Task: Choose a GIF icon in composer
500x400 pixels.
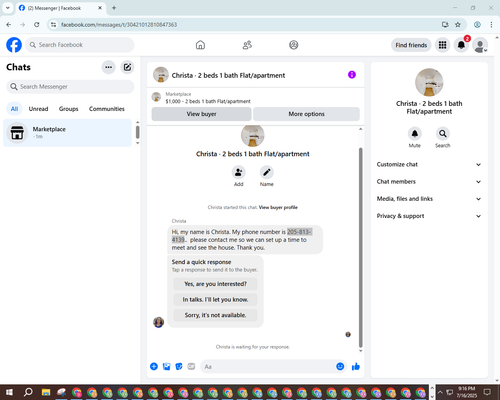Action: [x=191, y=366]
